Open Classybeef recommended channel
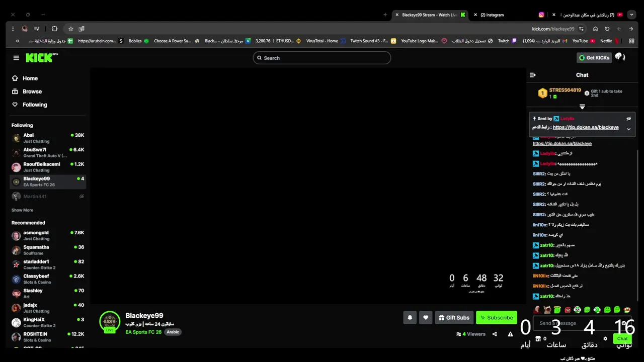 click(48, 279)
